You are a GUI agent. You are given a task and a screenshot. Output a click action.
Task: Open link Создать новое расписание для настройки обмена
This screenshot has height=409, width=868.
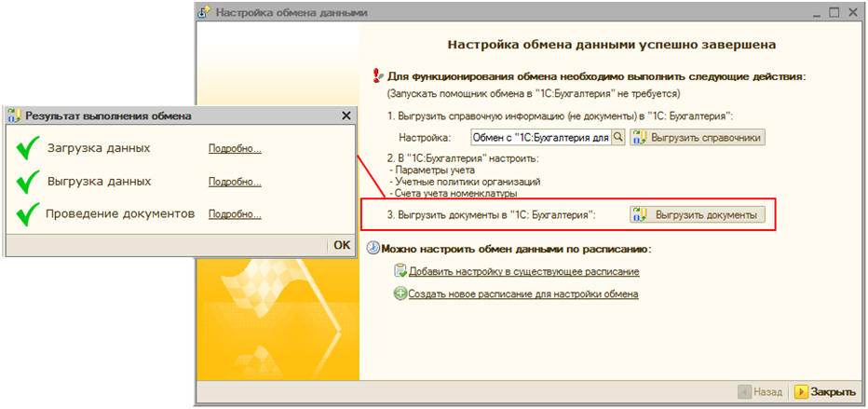click(x=523, y=294)
